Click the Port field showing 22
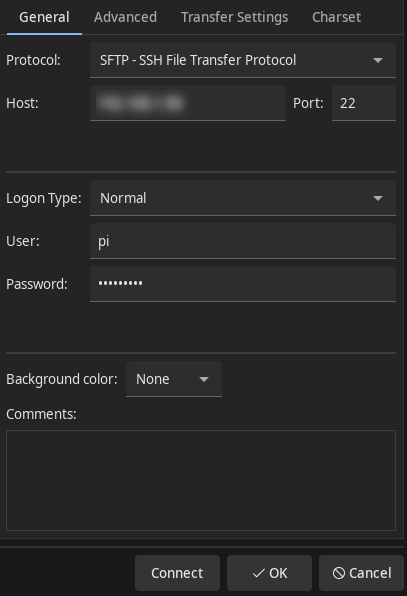Screen dimensions: 407x596 click(x=364, y=103)
